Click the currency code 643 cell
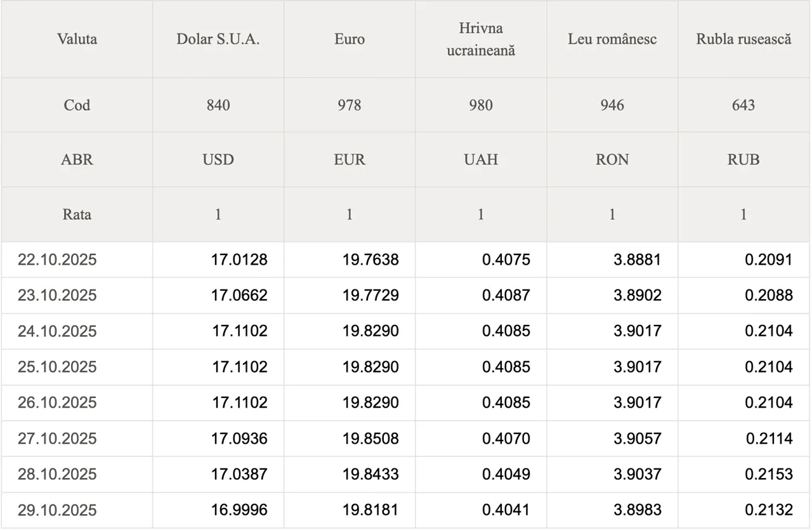 [743, 105]
